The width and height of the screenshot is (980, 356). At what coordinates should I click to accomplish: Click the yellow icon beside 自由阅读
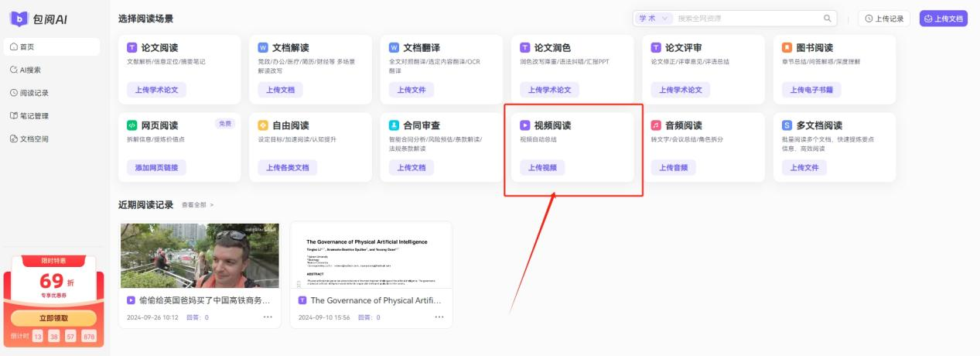coord(263,125)
